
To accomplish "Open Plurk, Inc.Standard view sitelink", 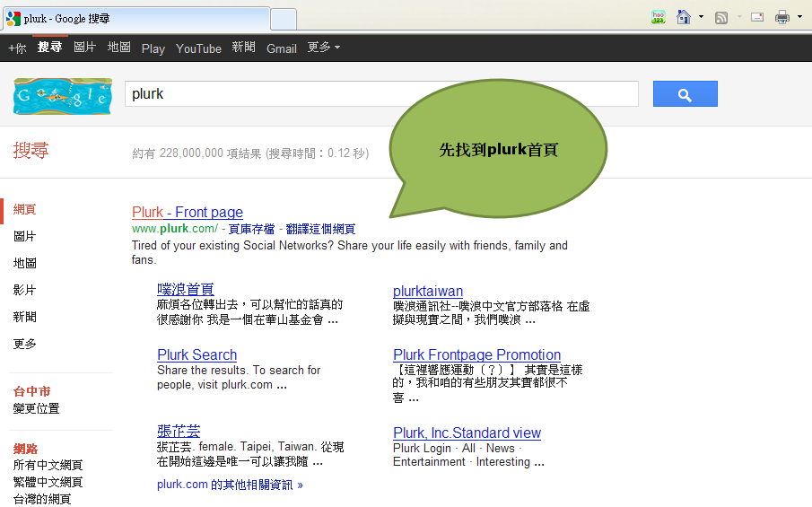I will pyautogui.click(x=467, y=433).
